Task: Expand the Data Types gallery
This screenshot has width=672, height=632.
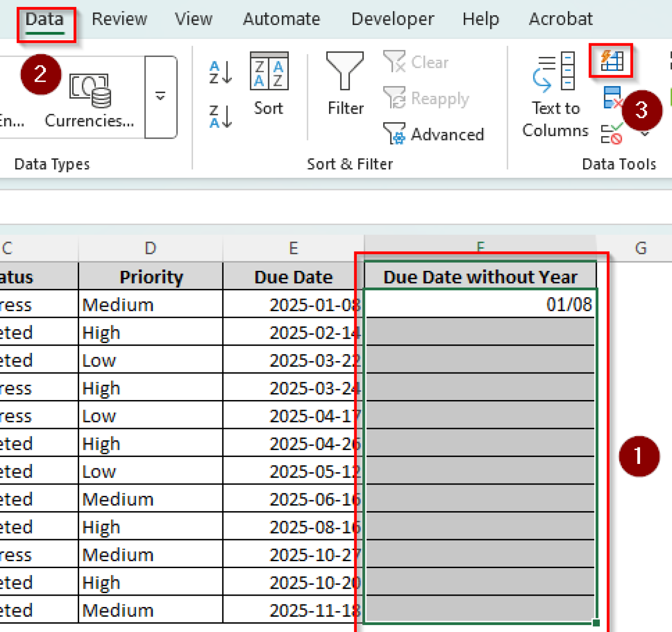Action: point(161,97)
